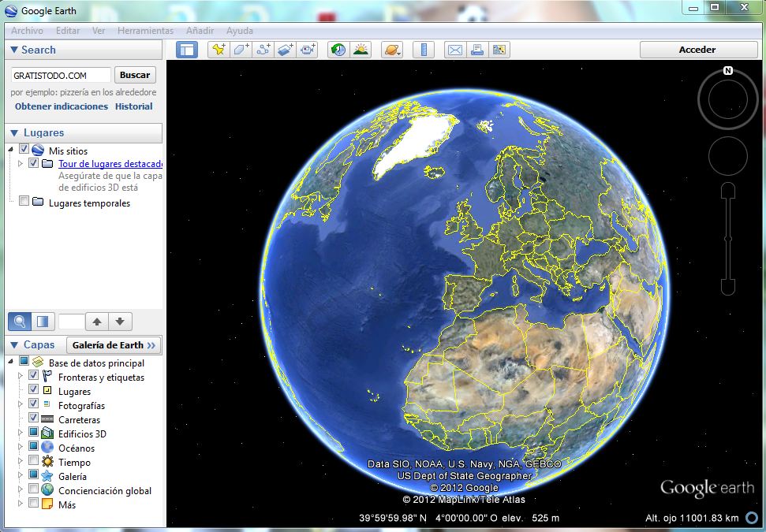The height and width of the screenshot is (532, 766).
Task: Open the Historial link
Action: point(134,106)
